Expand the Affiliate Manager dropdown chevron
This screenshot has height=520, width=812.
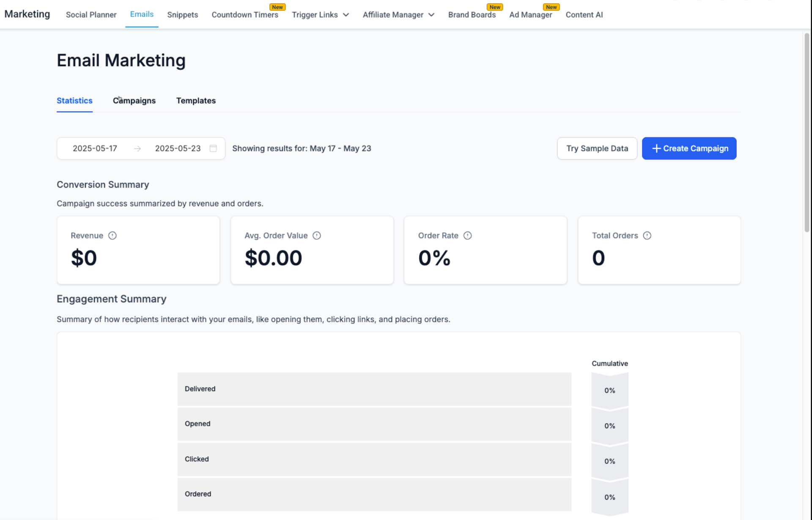431,15
